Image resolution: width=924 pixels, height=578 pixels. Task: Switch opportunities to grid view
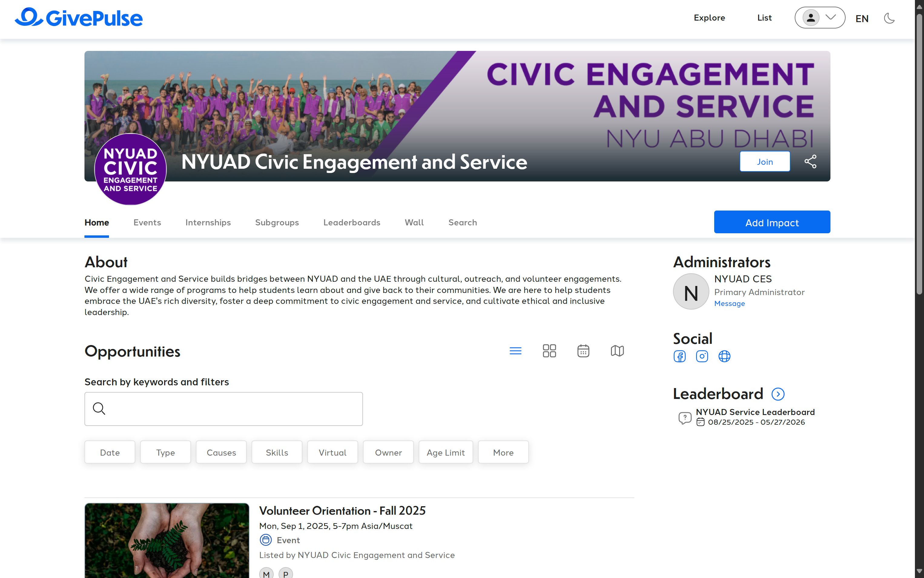tap(549, 350)
